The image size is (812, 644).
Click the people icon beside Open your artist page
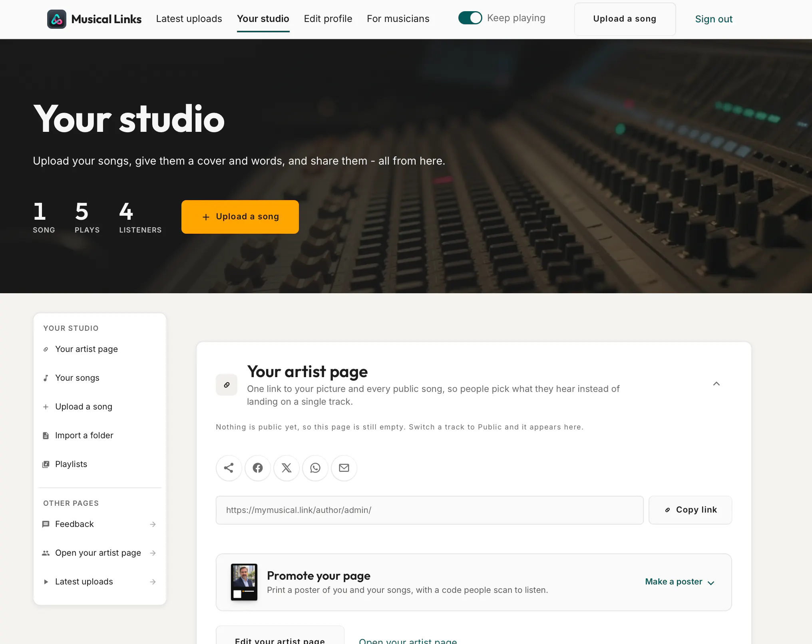coord(46,553)
